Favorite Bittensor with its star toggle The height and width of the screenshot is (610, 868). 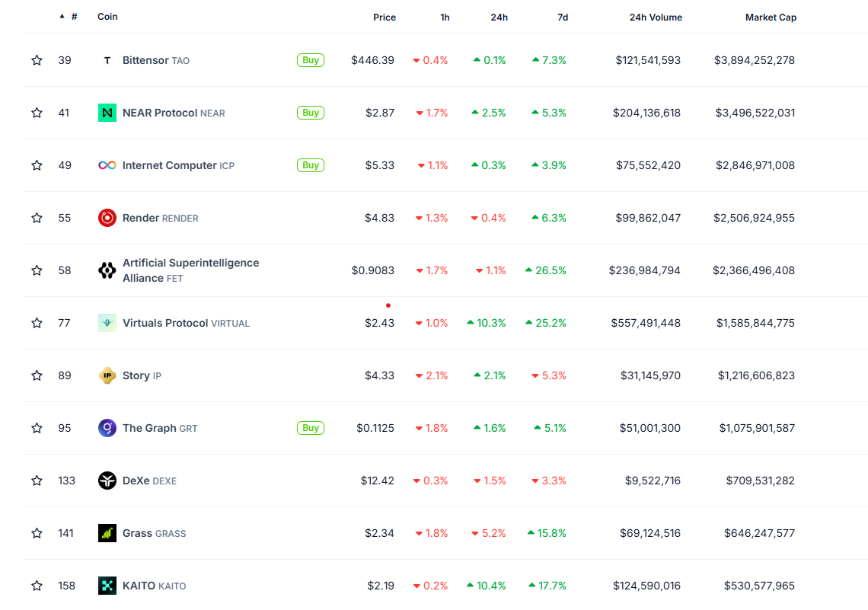(37, 60)
